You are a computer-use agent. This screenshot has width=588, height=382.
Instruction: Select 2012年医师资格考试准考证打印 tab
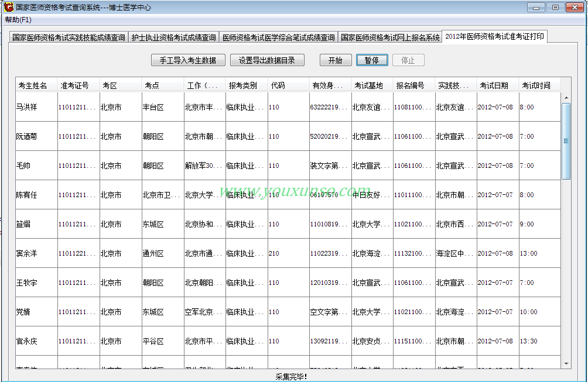(494, 36)
